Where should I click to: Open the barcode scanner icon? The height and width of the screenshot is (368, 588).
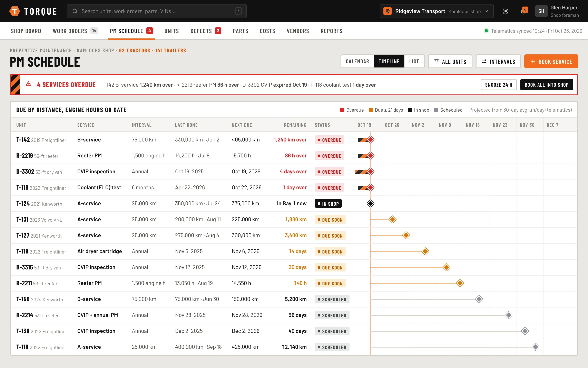pyautogui.click(x=505, y=11)
